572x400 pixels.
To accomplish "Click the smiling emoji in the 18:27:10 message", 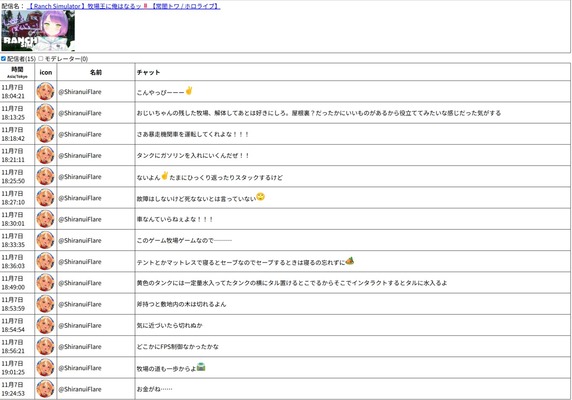I will coord(260,197).
